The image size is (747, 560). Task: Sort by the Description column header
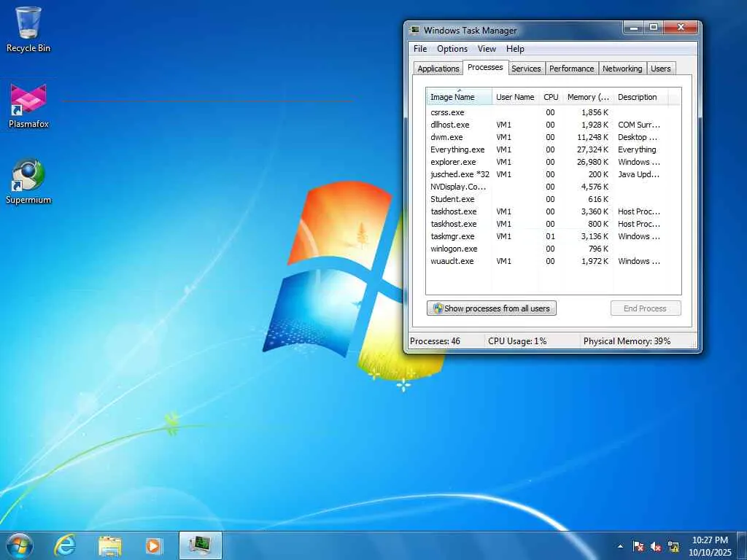pos(640,97)
